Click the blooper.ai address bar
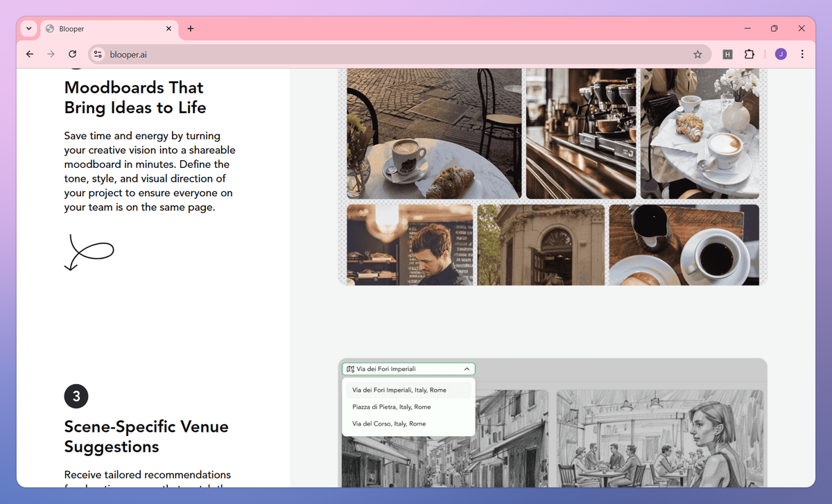 pyautogui.click(x=399, y=54)
